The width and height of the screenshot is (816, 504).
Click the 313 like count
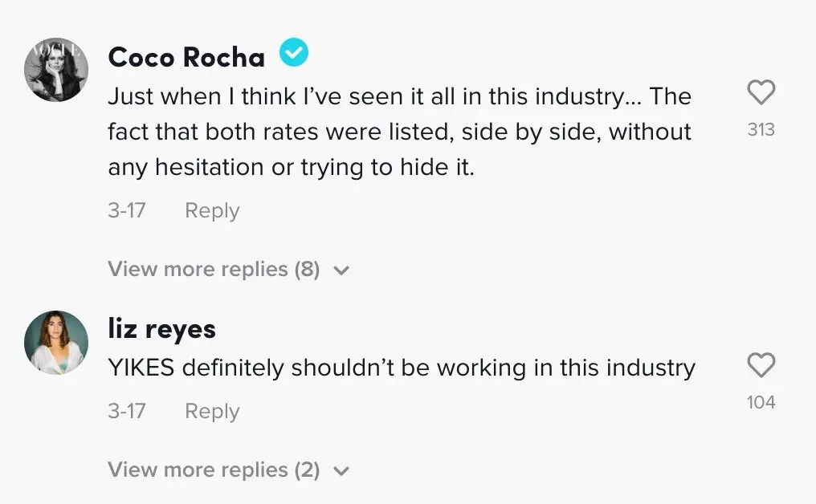tap(761, 129)
